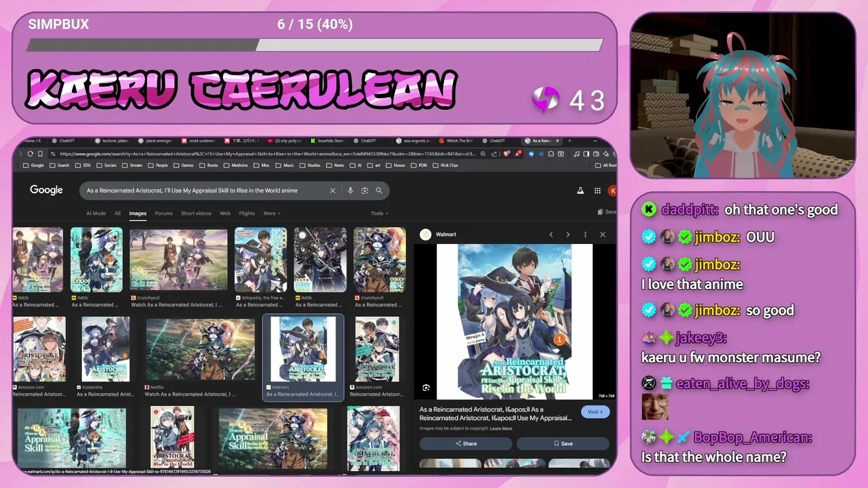This screenshot has width=868, height=488.
Task: Open the Wikipedia result thumbnail
Action: [260, 260]
